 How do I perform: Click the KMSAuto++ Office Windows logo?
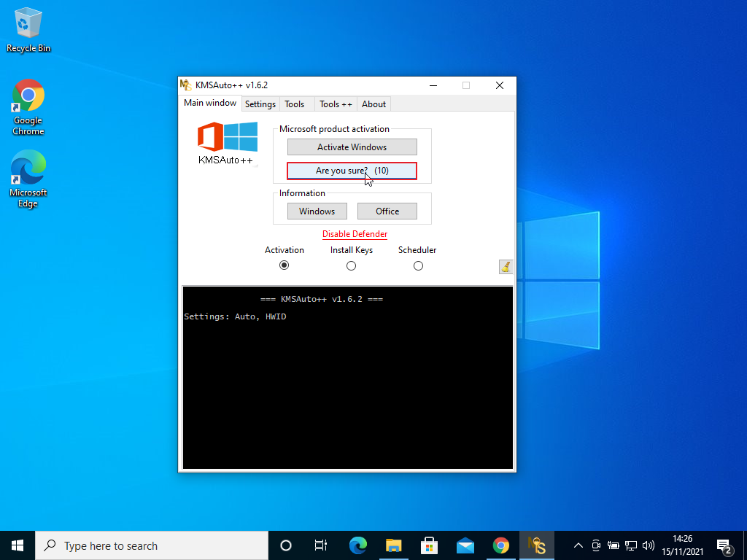228,143
